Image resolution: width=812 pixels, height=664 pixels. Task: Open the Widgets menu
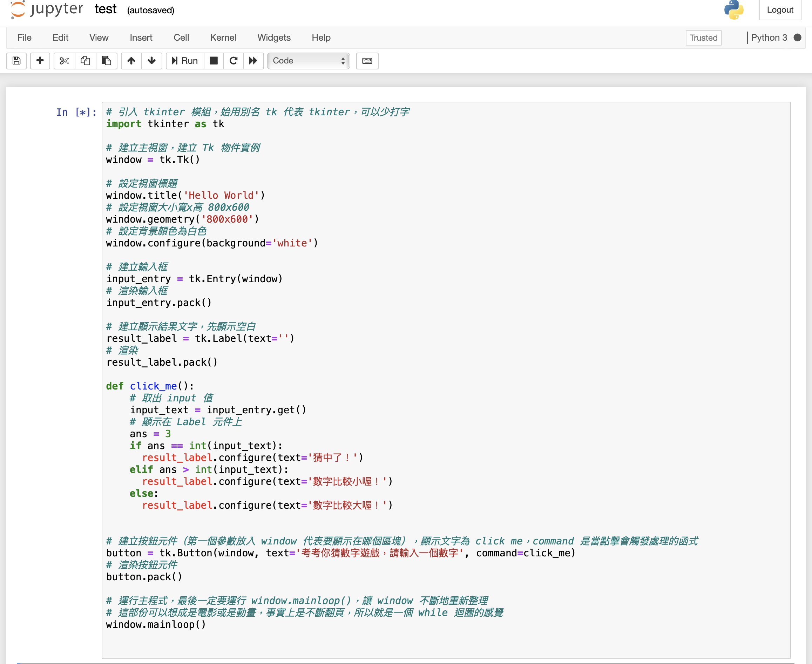[274, 38]
